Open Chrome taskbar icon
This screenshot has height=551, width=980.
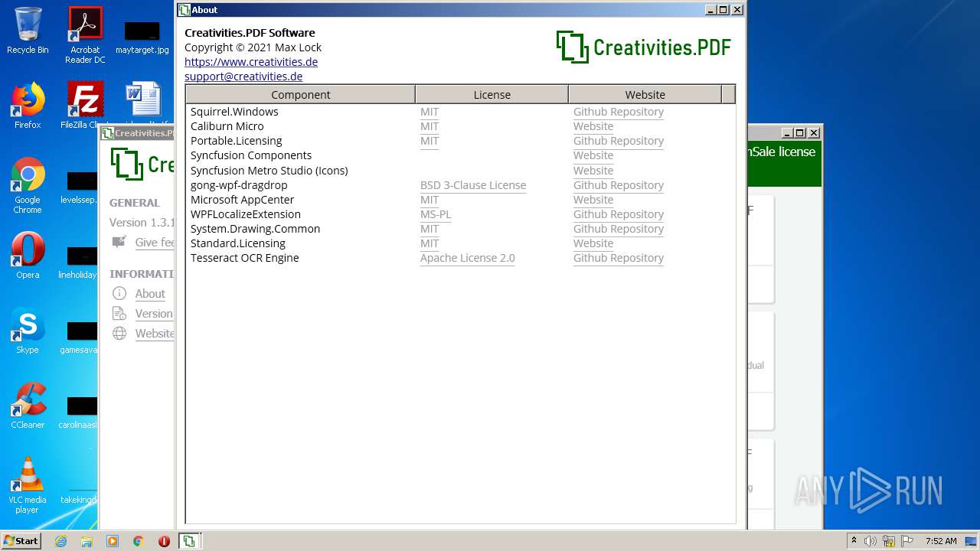click(x=139, y=541)
